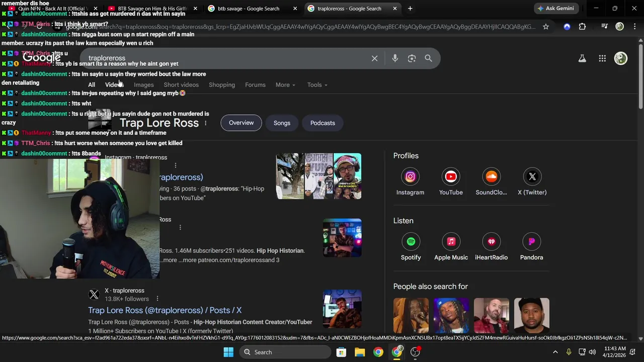Screen dimensions: 644x362
Task: Open options for X traploreross result
Action: 157,299
